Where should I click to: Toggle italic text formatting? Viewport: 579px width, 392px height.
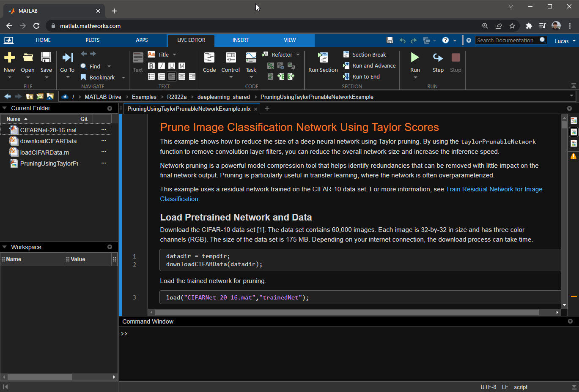pyautogui.click(x=162, y=66)
